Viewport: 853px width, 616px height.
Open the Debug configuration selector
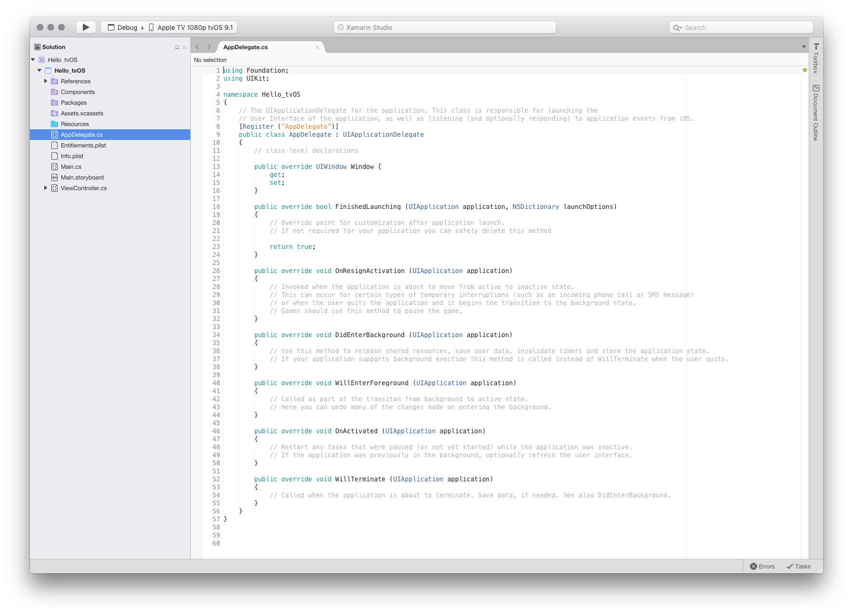[x=122, y=27]
